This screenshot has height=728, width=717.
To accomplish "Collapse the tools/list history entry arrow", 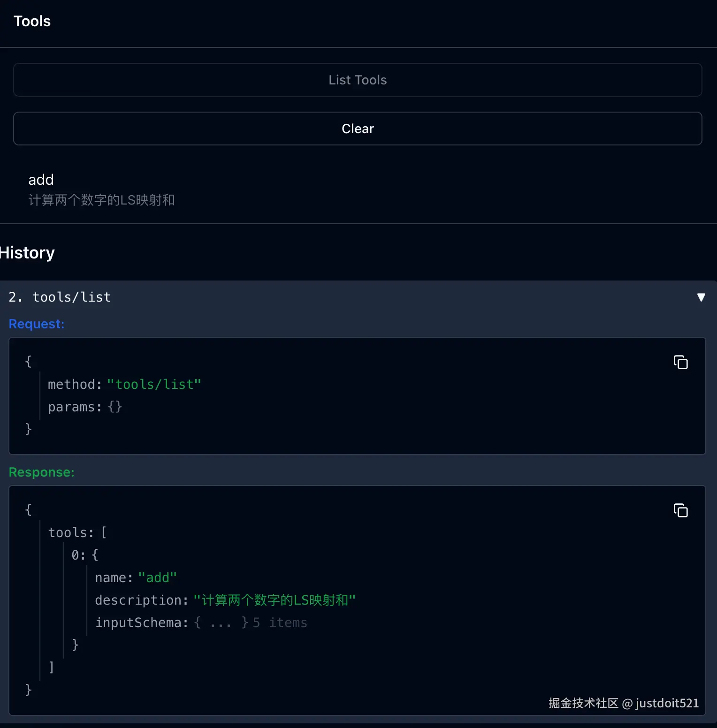I will pyautogui.click(x=701, y=297).
